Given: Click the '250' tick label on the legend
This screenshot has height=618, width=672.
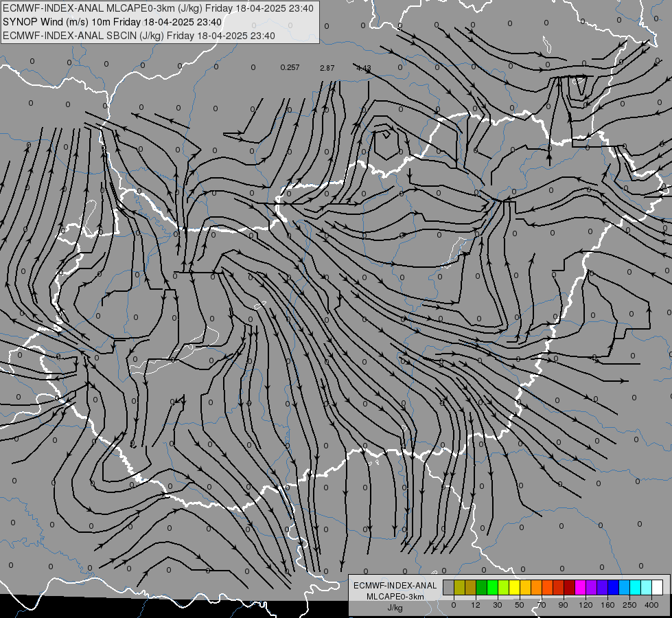Looking at the screenshot, I should click(629, 605).
